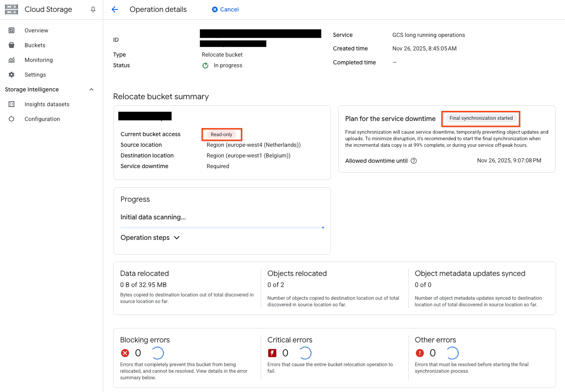The width and height of the screenshot is (565, 392).
Task: Collapse the Storage Intelligence section
Action: (x=91, y=89)
